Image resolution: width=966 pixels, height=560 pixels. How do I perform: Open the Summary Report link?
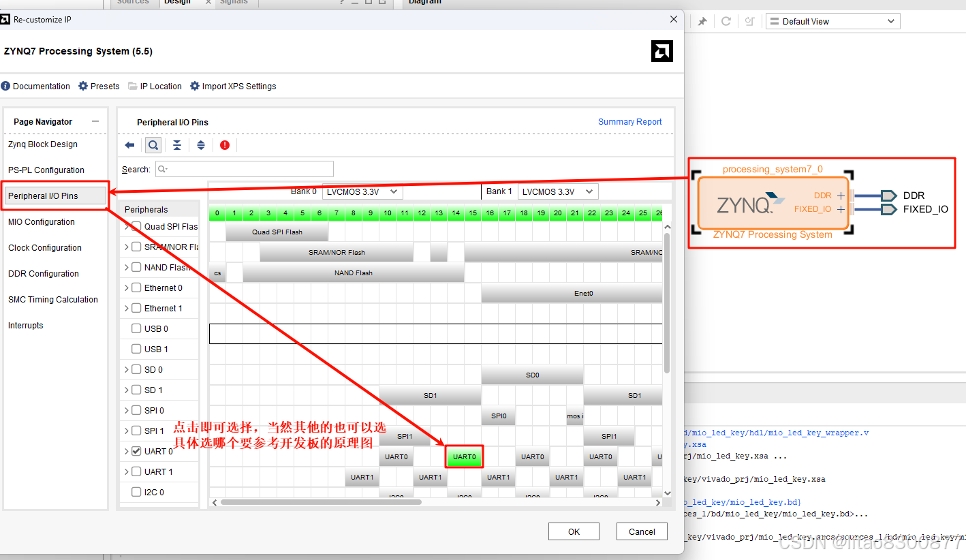coord(629,122)
